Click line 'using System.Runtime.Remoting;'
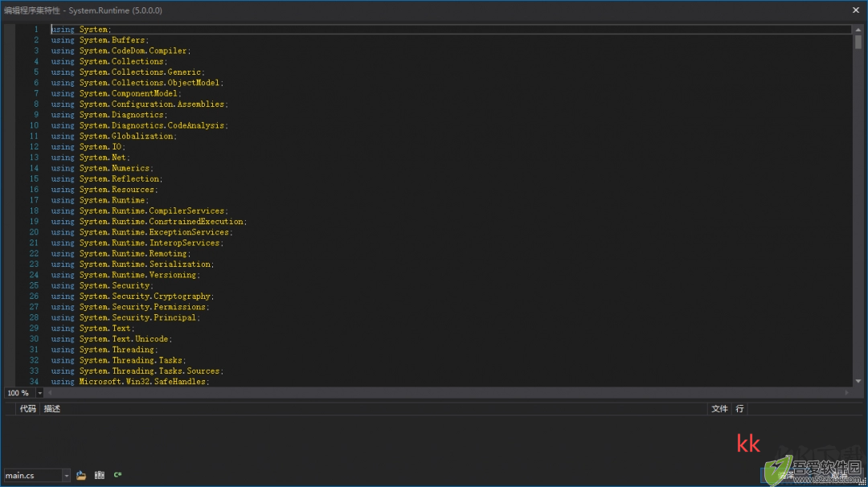This screenshot has width=868, height=487. point(121,253)
